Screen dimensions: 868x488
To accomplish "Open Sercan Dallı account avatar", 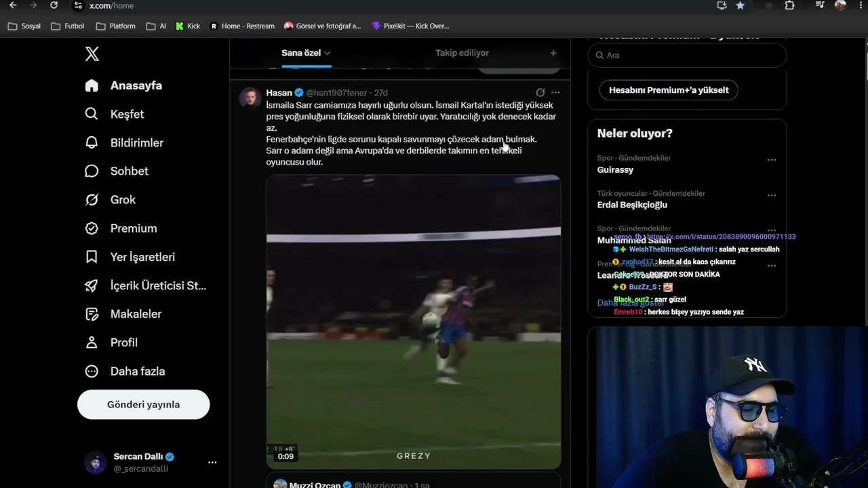I will tap(96, 462).
